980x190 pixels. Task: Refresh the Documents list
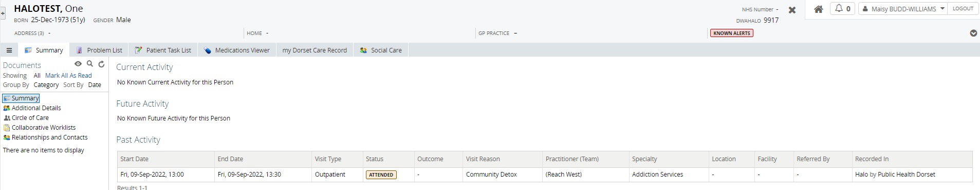101,64
